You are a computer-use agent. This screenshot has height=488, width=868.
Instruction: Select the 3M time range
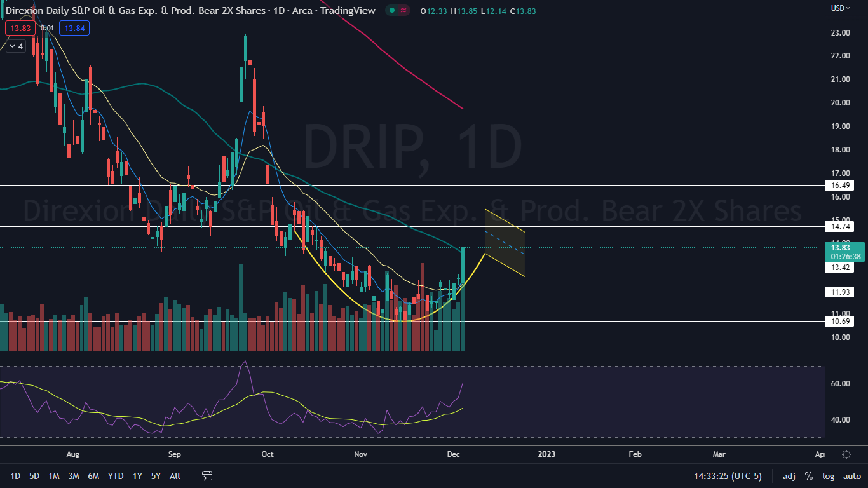click(x=74, y=476)
